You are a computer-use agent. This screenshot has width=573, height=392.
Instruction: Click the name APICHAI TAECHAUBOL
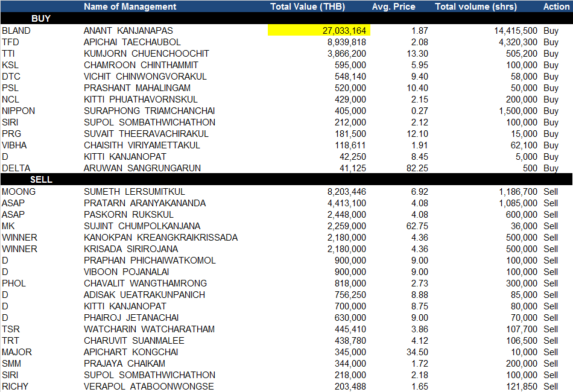tap(132, 42)
